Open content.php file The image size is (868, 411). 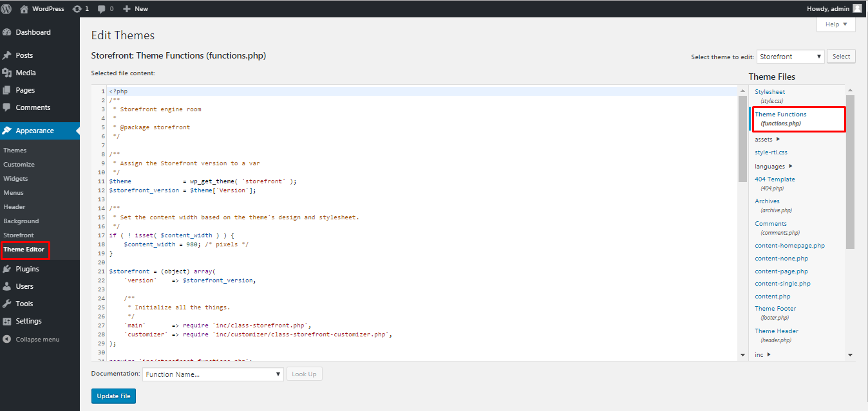click(x=773, y=297)
